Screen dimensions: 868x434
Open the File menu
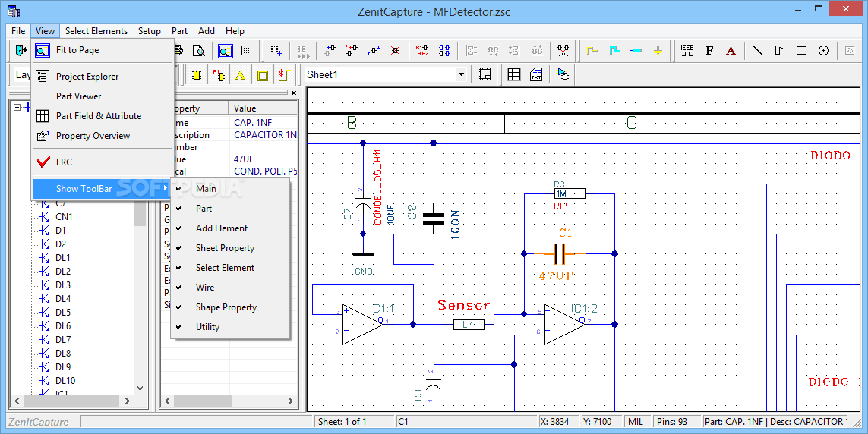18,31
